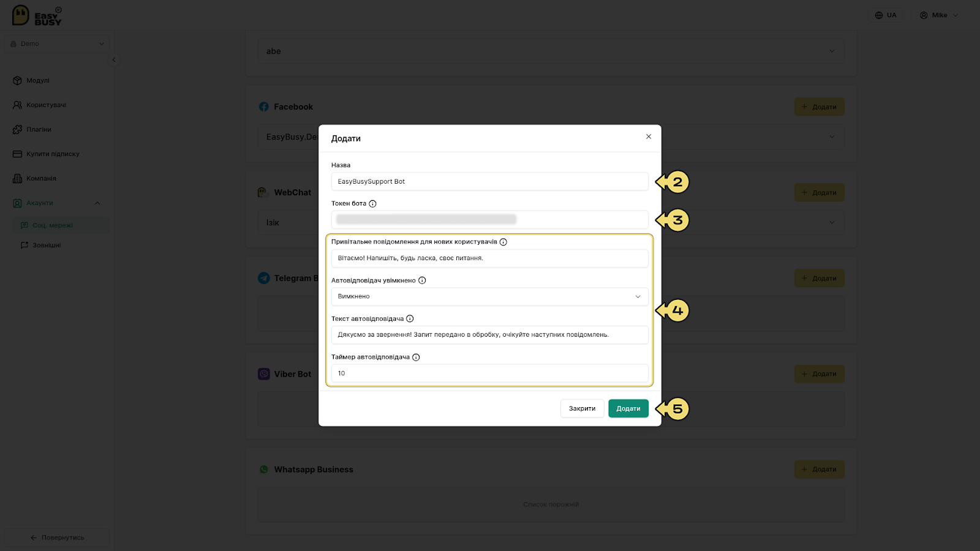Switch language via UA globe button
This screenshot has width=980, height=551.
click(886, 15)
